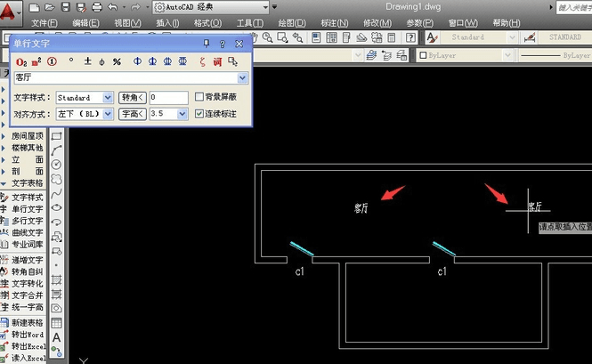
Task: Open the red 词 word library icon
Action: [x=217, y=62]
